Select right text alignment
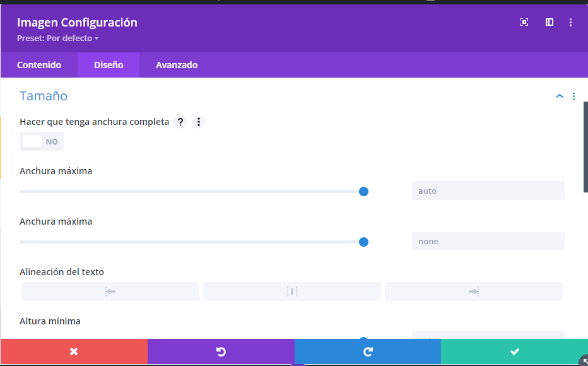The image size is (588, 366). coord(474,292)
